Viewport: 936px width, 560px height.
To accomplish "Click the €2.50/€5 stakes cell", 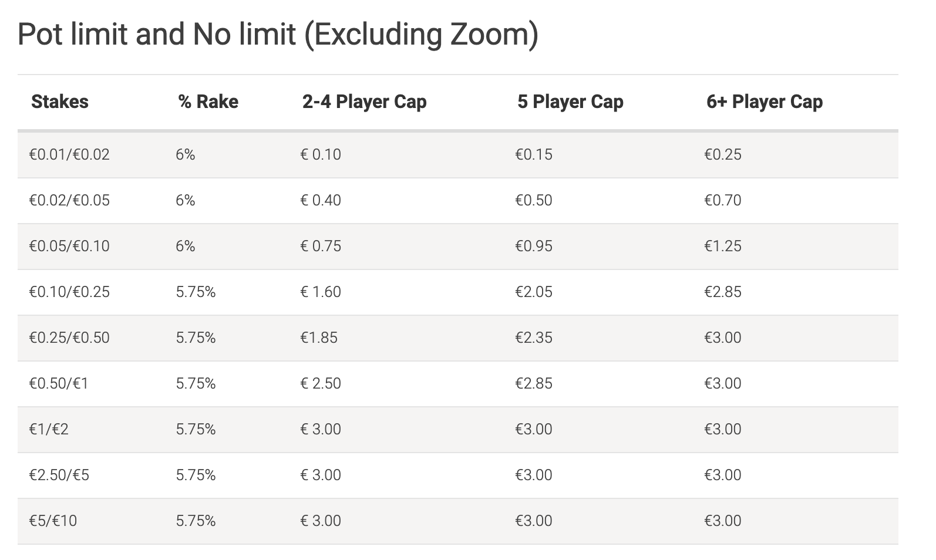I will coord(59,475).
